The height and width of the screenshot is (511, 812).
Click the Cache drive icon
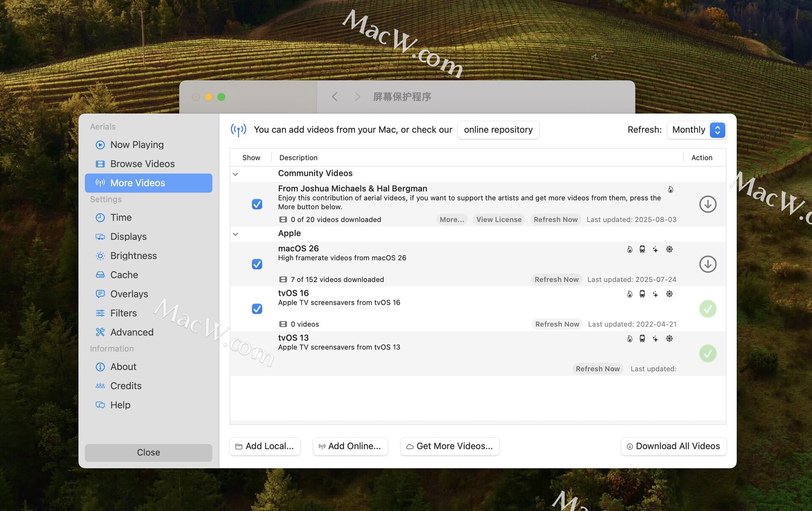(x=100, y=275)
